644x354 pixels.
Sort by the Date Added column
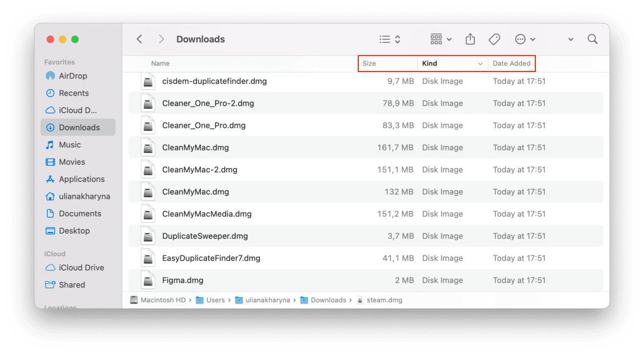point(511,64)
